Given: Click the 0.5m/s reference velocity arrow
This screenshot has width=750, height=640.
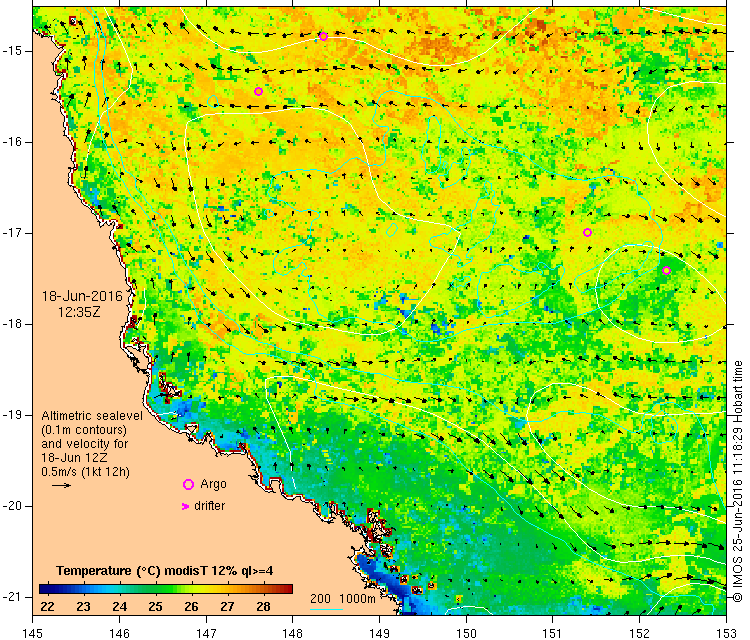Looking at the screenshot, I should (x=61, y=486).
